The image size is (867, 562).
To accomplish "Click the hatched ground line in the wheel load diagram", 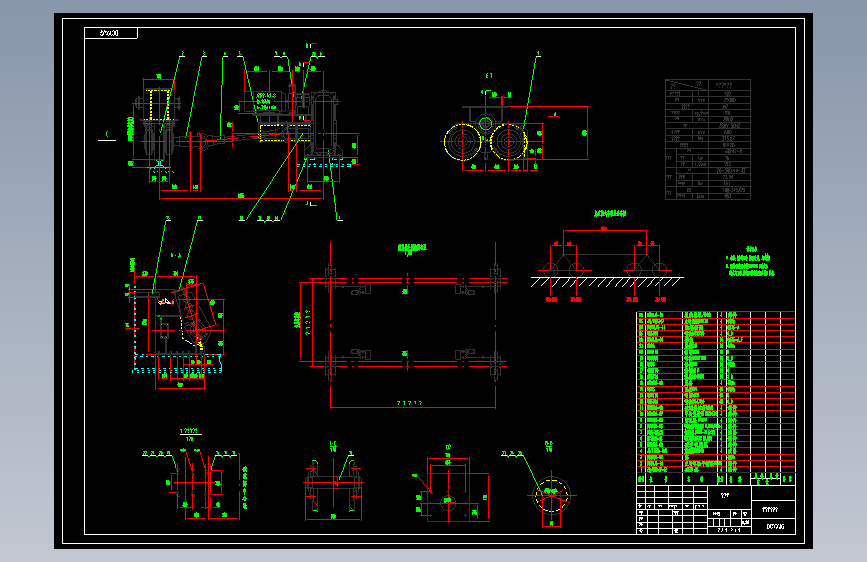I will point(607,282).
